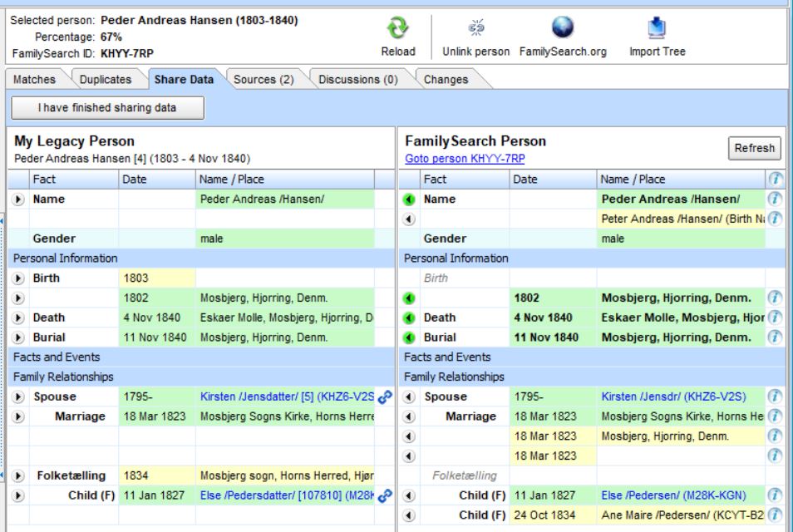Open FamilySearch spouse Kirsten /Jensdr/ link
Image resolution: width=793 pixels, height=532 pixels.
click(x=673, y=397)
